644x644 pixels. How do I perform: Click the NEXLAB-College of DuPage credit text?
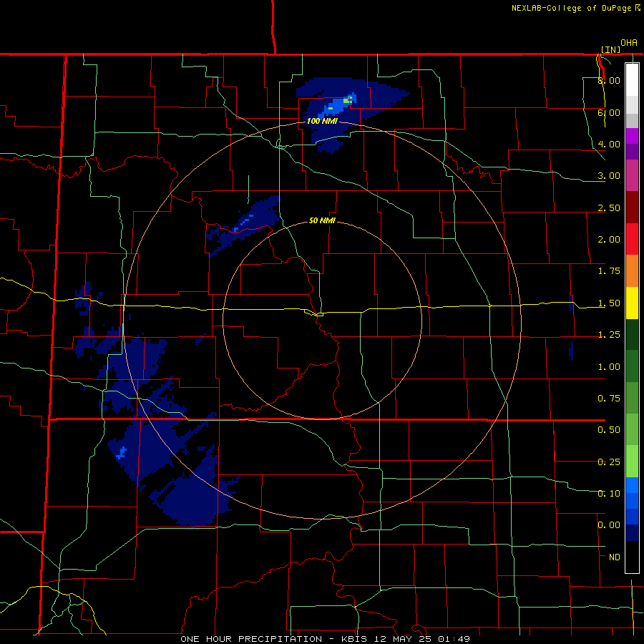click(571, 8)
